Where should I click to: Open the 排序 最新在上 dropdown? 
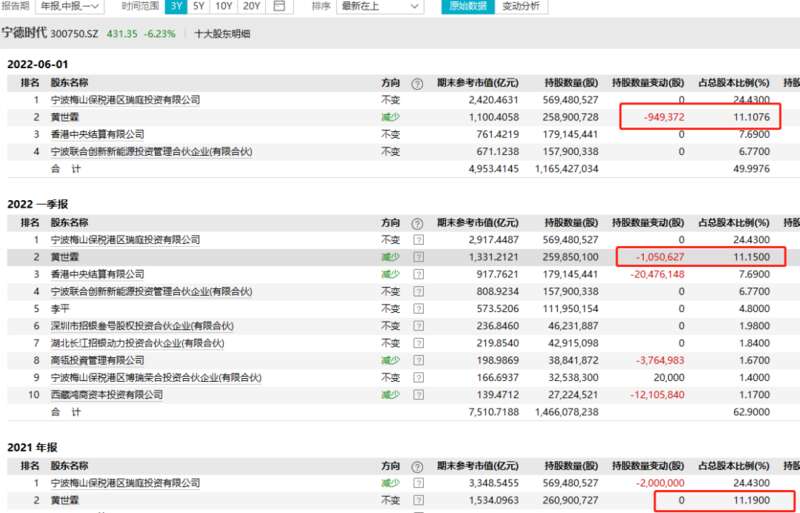pos(380,6)
